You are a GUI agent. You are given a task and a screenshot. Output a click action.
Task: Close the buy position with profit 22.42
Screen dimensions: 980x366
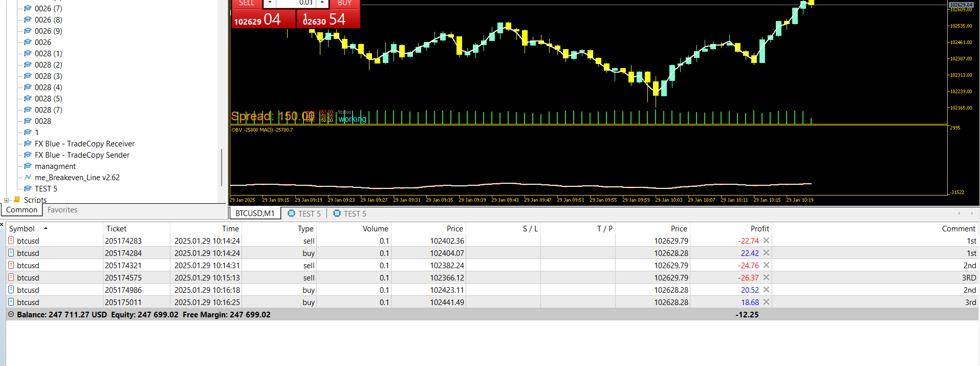pyautogui.click(x=766, y=253)
